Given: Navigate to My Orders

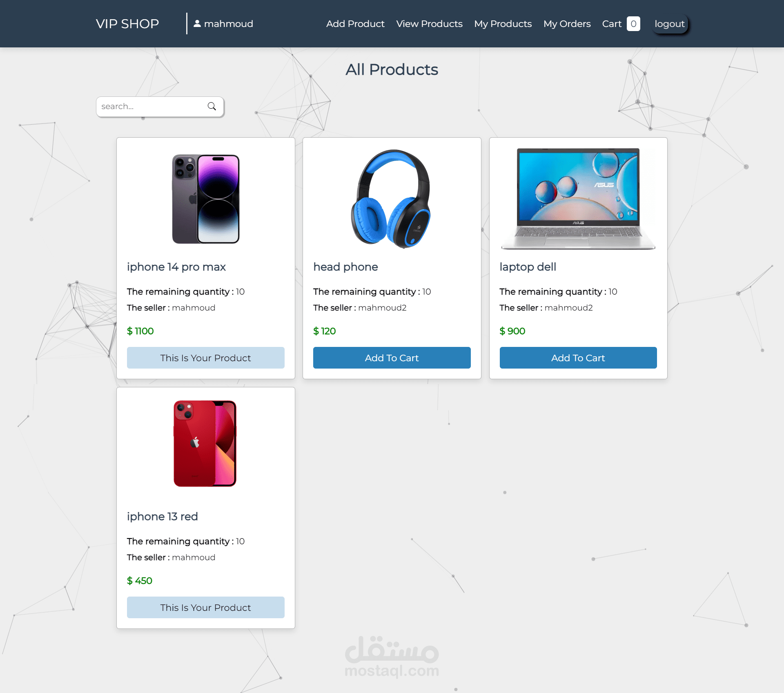Looking at the screenshot, I should tap(567, 24).
